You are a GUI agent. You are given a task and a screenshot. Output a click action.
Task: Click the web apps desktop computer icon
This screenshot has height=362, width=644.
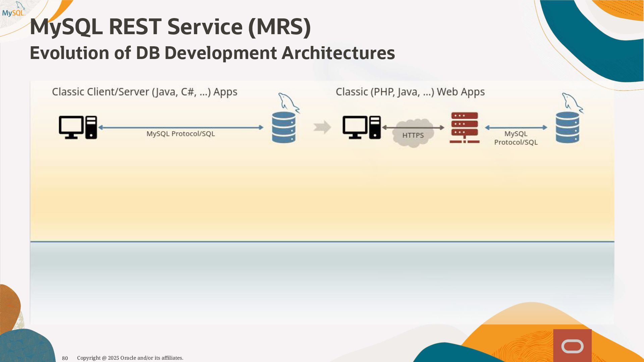click(x=362, y=127)
